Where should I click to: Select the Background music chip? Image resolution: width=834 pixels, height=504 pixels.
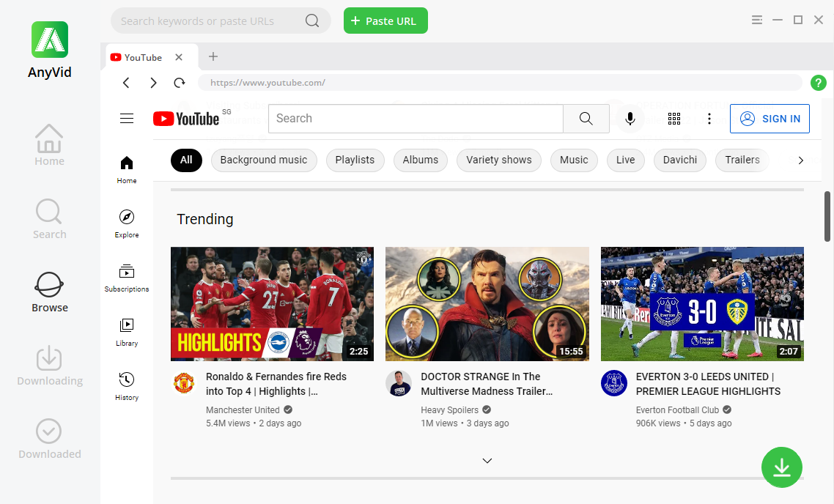(264, 160)
